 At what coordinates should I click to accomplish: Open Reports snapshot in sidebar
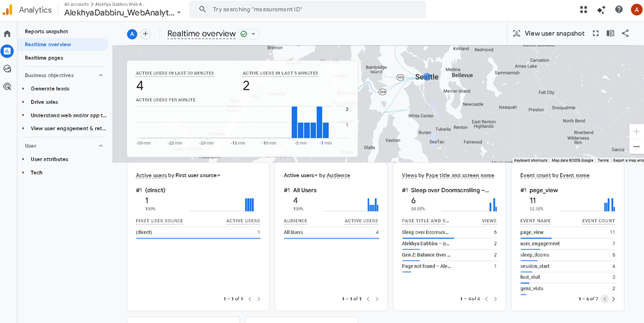coord(46,32)
